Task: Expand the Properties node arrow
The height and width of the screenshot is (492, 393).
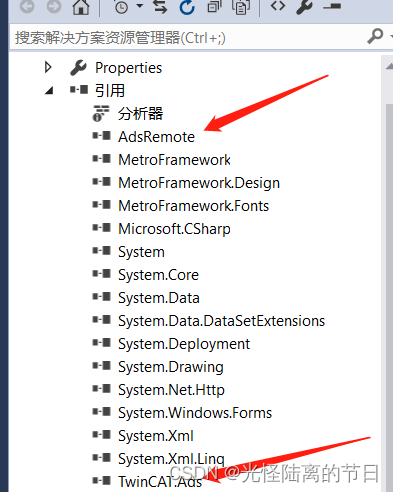Action: (48, 67)
